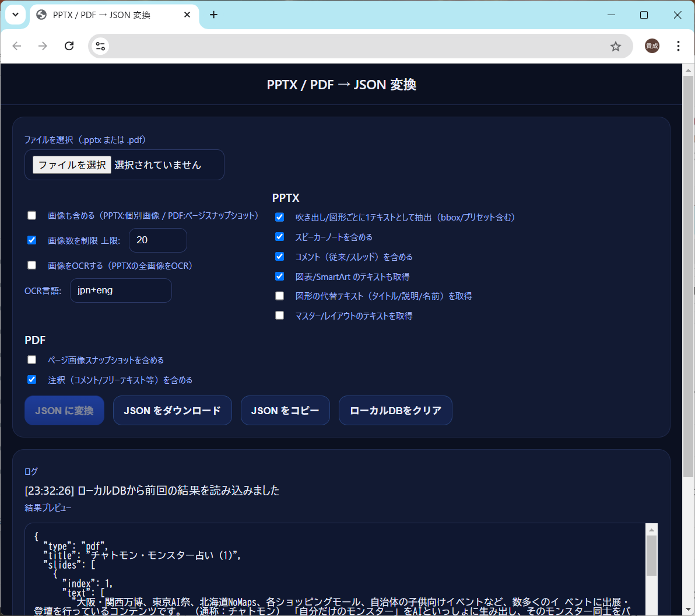This screenshot has height=616, width=695.
Task: Click the browser reload icon
Action: pos(69,46)
